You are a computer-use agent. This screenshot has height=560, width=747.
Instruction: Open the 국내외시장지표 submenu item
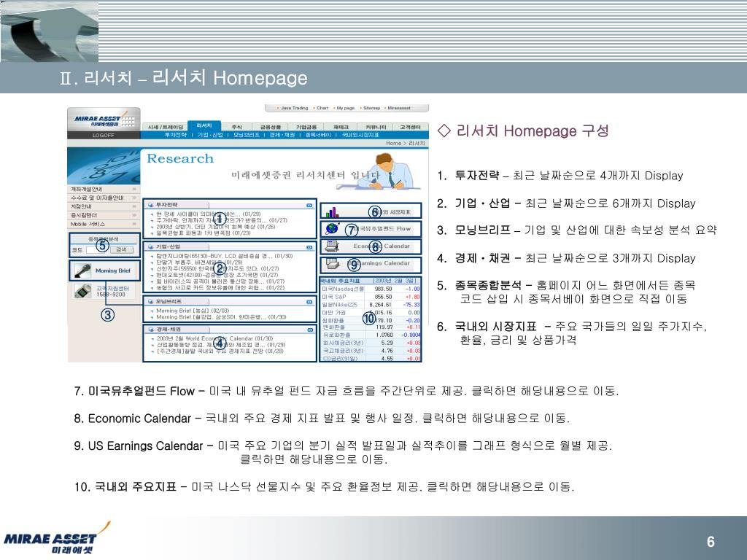[360, 135]
